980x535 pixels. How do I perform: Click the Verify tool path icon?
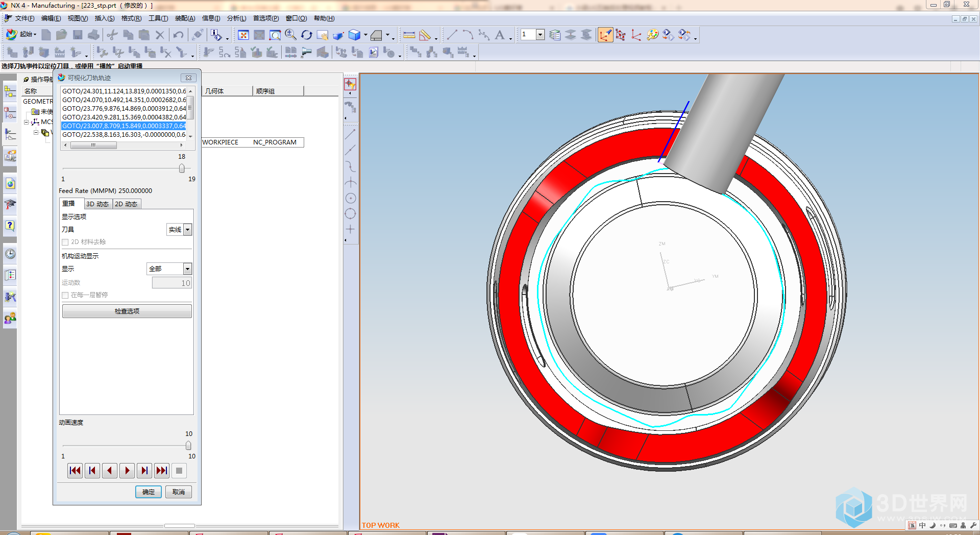tap(256, 52)
